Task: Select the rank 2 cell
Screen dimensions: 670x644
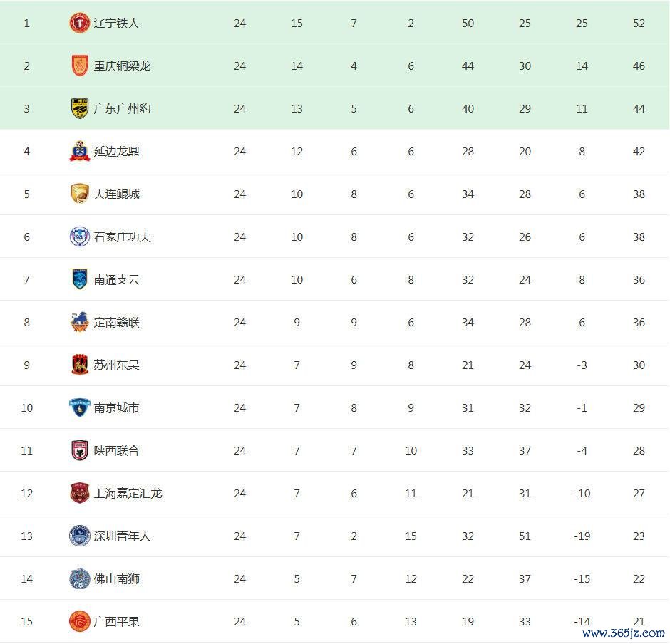Action: pyautogui.click(x=27, y=66)
